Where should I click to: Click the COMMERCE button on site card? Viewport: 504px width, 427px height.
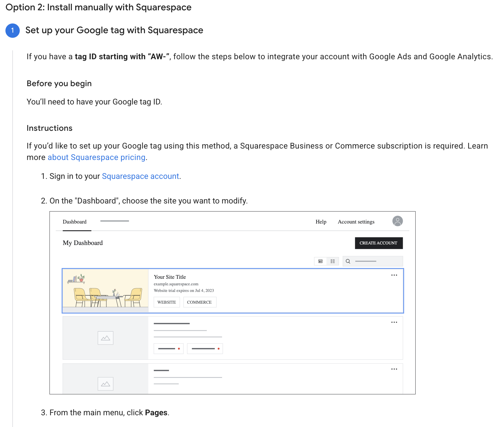[200, 302]
